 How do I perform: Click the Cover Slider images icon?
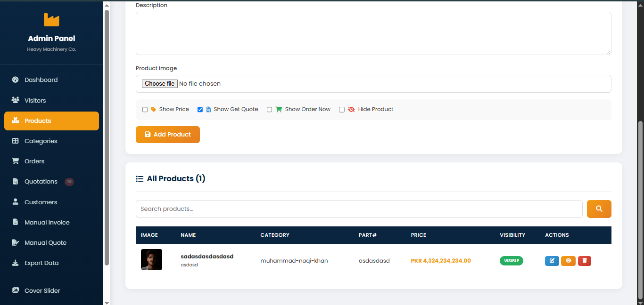(x=15, y=290)
